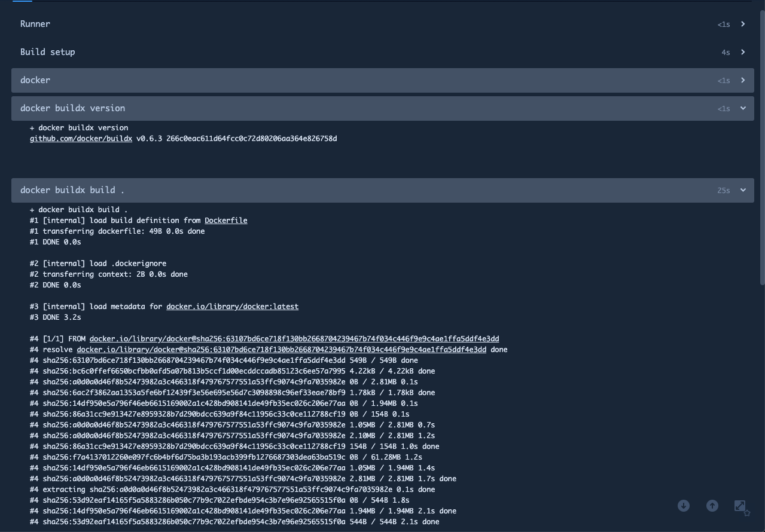This screenshot has height=532, width=765.
Task: Collapse the docker buildx build step chevron
Action: tap(743, 190)
